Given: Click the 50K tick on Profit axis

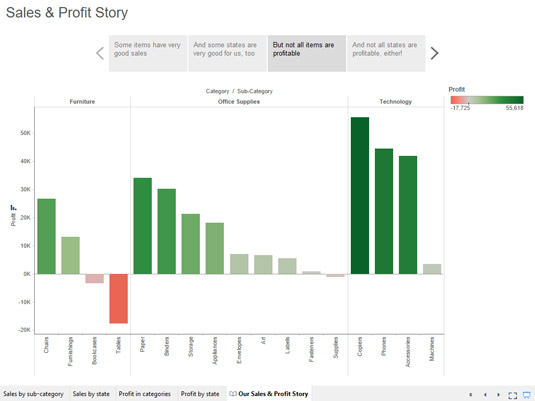Looking at the screenshot, I should (x=26, y=133).
